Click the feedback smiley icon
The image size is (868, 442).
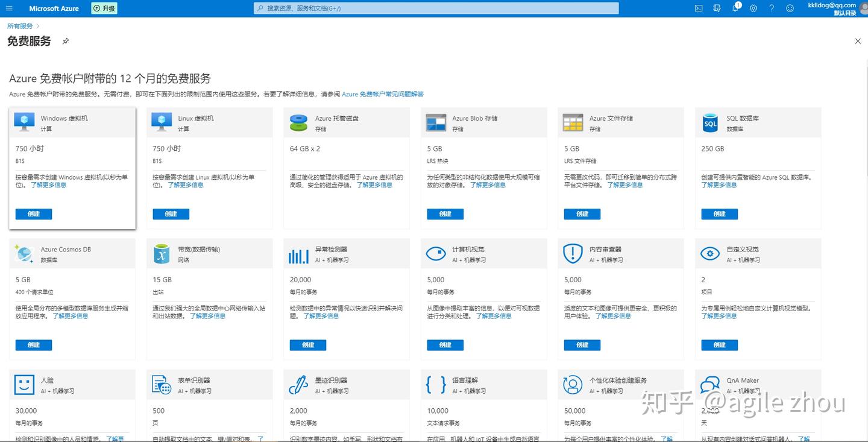pyautogui.click(x=790, y=8)
